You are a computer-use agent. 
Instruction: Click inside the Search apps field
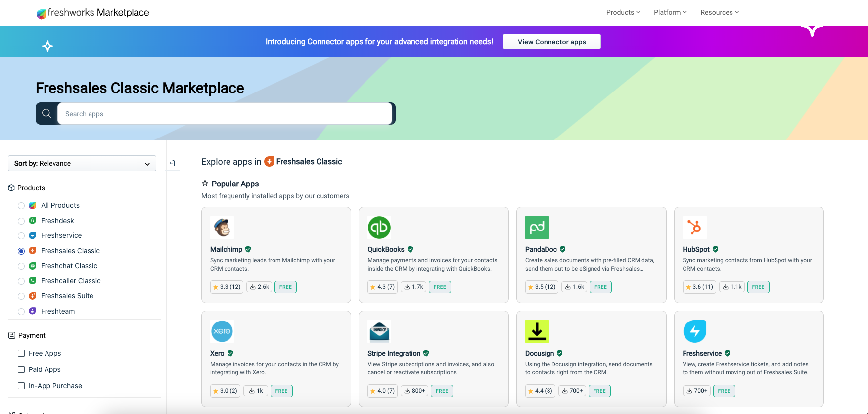coord(225,114)
